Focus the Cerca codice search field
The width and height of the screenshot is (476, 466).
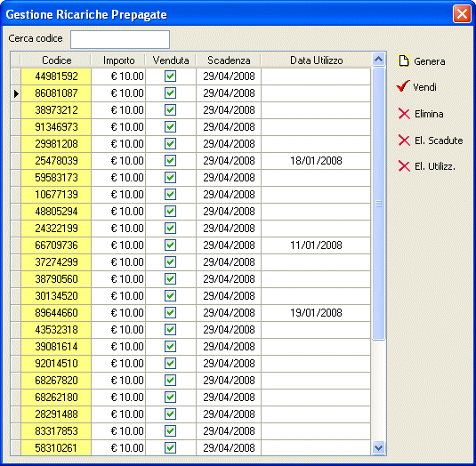[120, 39]
